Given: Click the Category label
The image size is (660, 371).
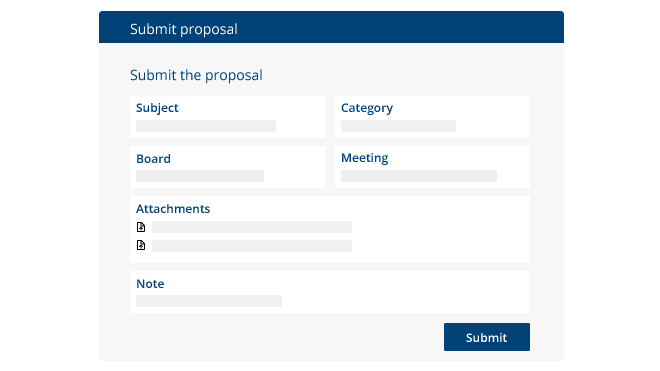Looking at the screenshot, I should [x=367, y=108].
